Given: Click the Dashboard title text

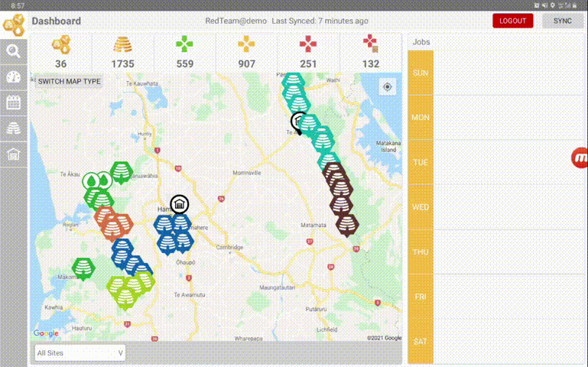Looking at the screenshot, I should coord(57,21).
